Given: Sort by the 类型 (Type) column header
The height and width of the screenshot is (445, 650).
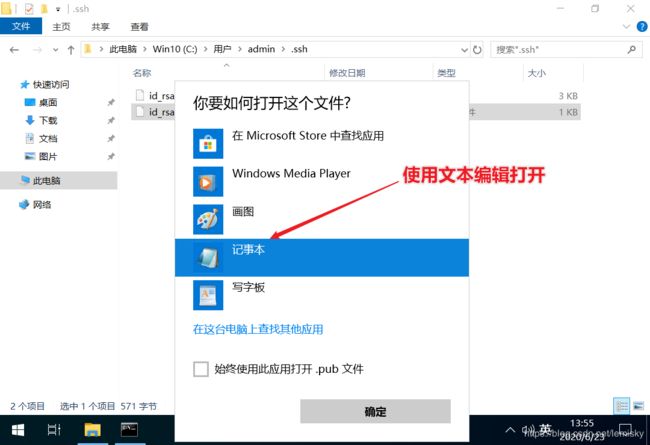Looking at the screenshot, I should point(446,73).
